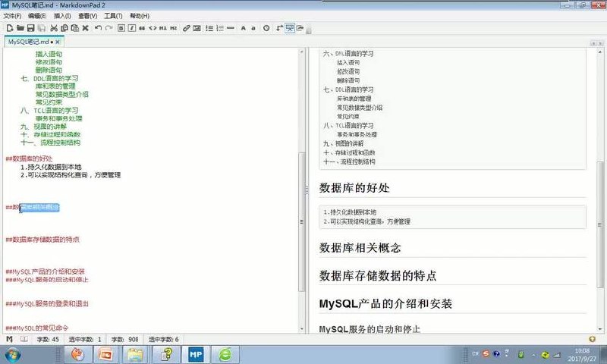Convert text to lowercase with the a icon
Viewport: 607px width, 364px height.
point(253,28)
